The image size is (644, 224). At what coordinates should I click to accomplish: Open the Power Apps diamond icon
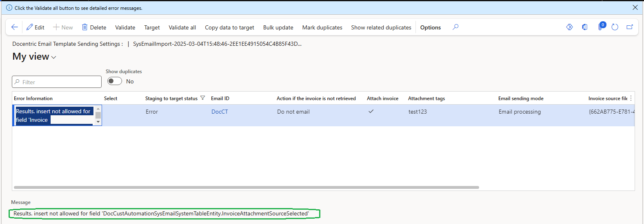tap(569, 27)
